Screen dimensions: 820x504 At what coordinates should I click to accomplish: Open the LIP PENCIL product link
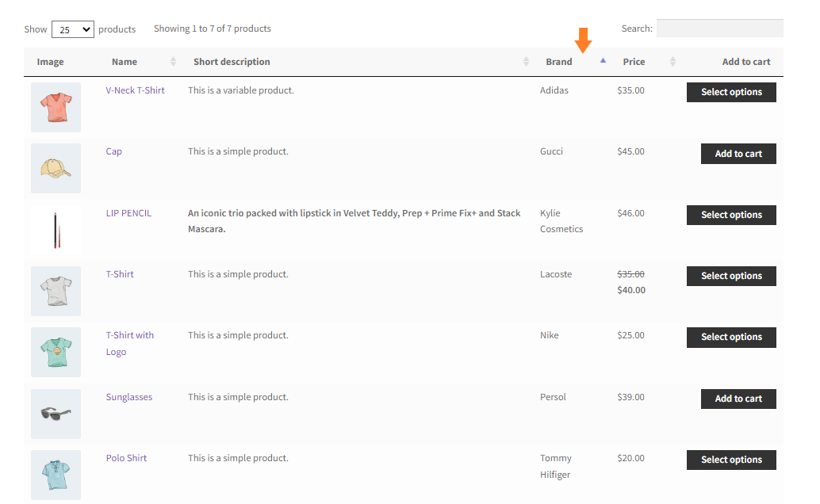click(128, 213)
